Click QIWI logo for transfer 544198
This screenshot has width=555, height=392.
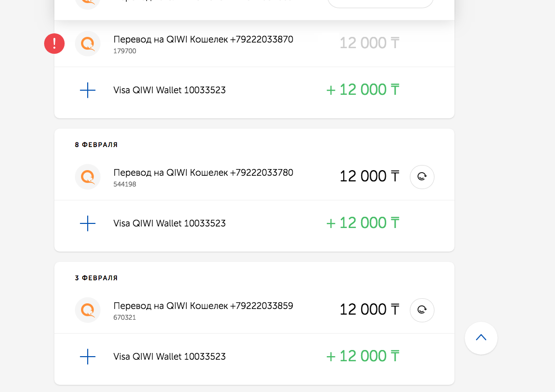88,177
